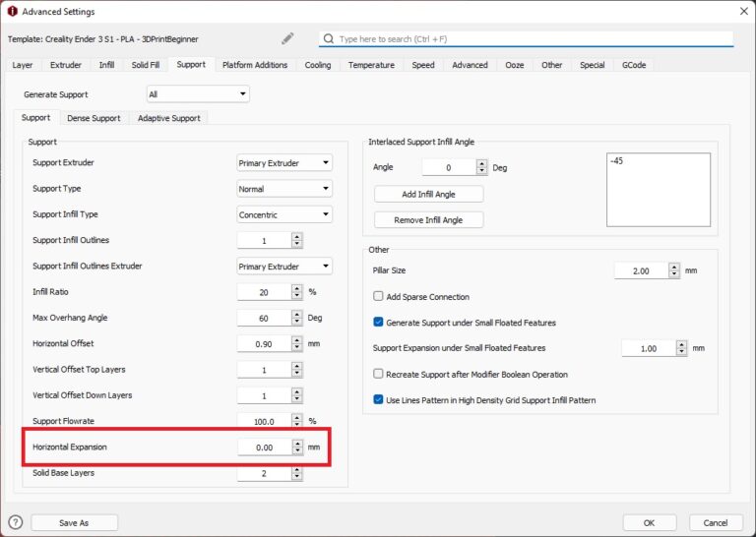Decrease Pillar Size with the down arrow
Viewport: 756px width, 537px height.
point(674,274)
